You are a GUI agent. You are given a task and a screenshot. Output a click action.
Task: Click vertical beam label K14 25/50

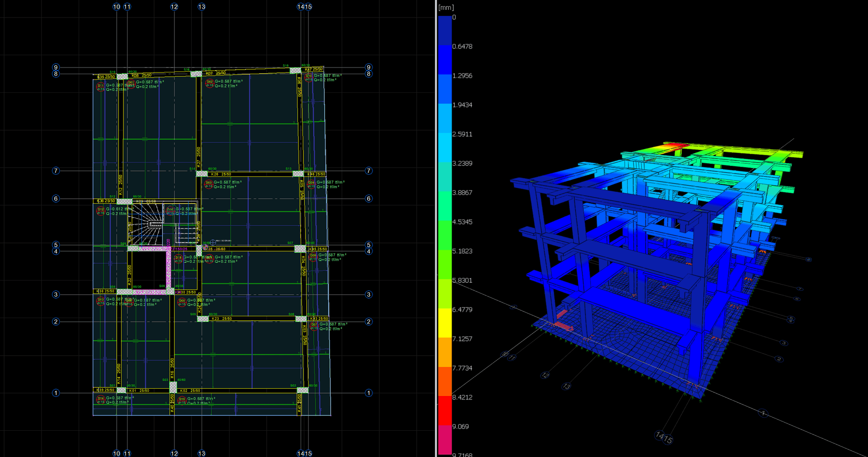point(119,374)
